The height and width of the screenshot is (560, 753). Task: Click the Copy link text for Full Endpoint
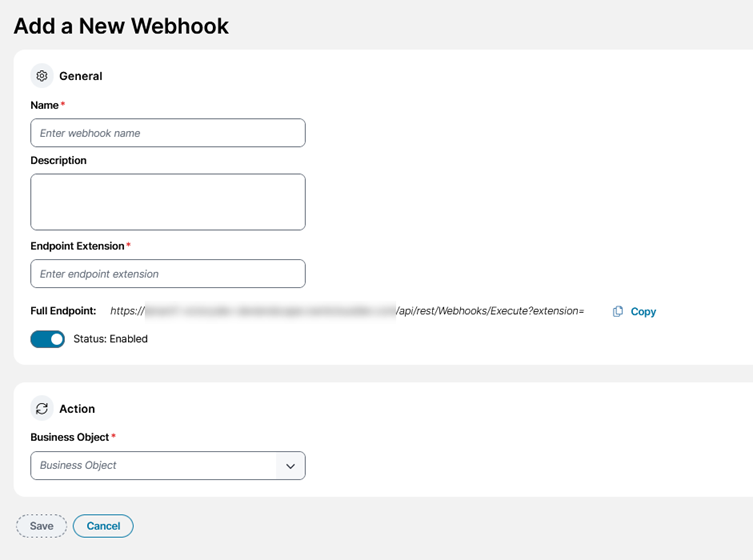pyautogui.click(x=643, y=312)
